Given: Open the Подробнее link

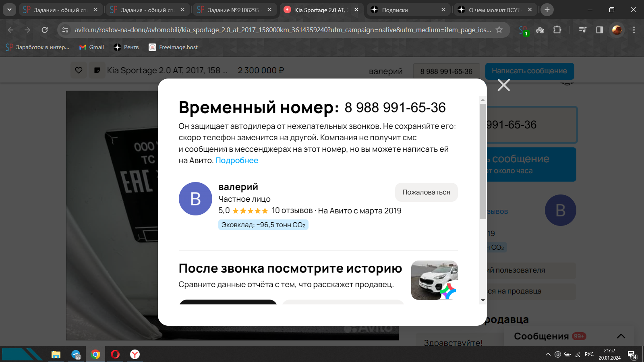Looking at the screenshot, I should 237,160.
